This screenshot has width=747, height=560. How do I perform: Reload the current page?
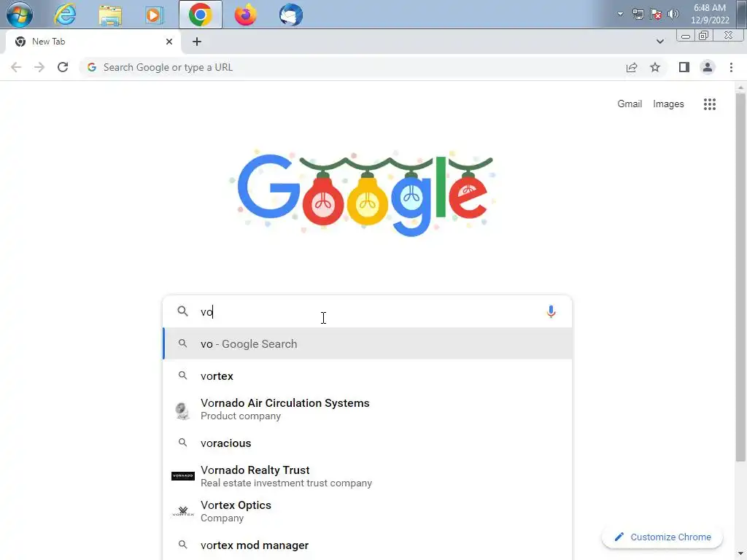click(x=63, y=67)
